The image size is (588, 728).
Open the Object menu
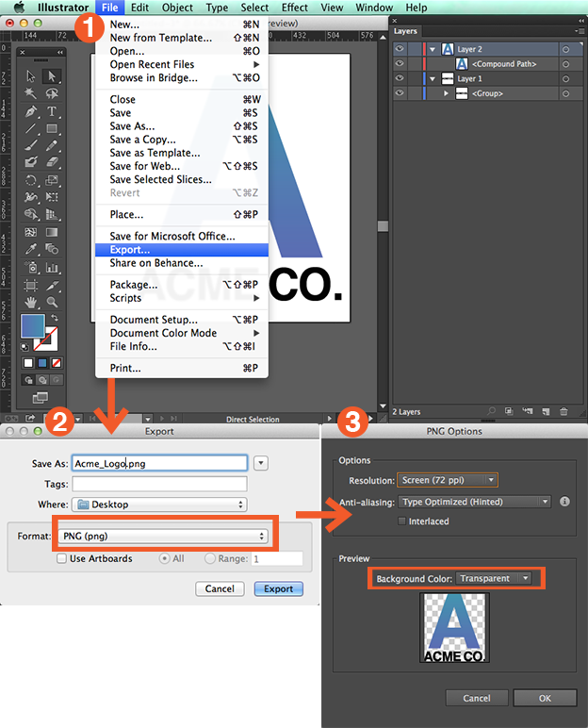(x=177, y=8)
